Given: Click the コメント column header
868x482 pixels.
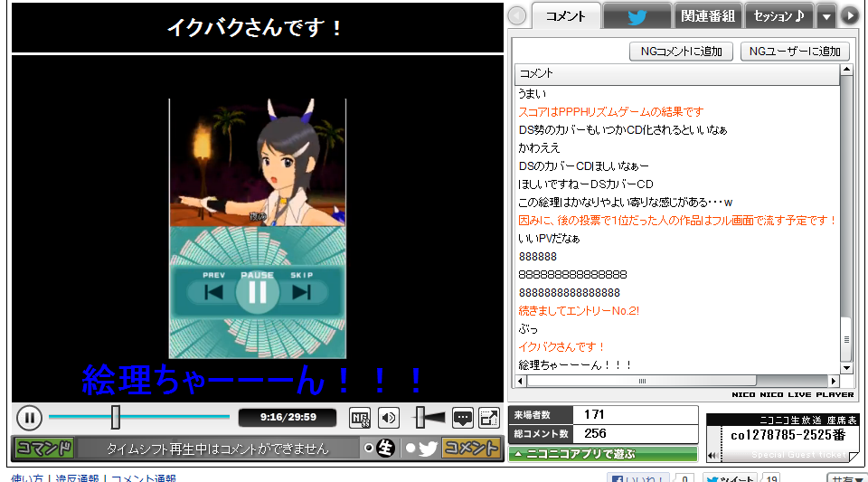Looking at the screenshot, I should tap(677, 73).
